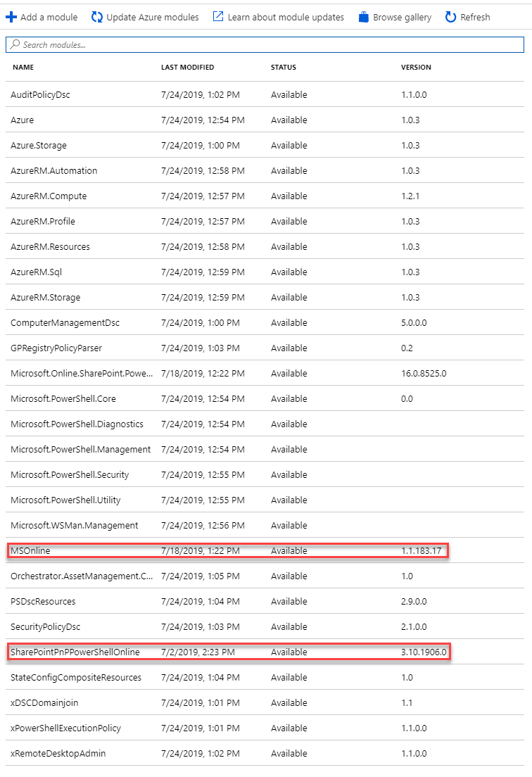Open the ComputerManagementDsc module
532x777 pixels.
(x=265, y=322)
